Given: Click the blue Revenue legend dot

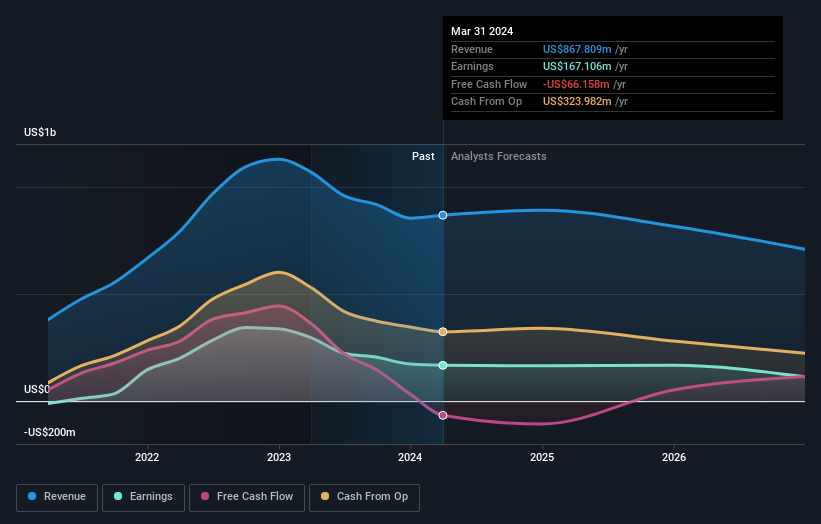Looking at the screenshot, I should pyautogui.click(x=32, y=496).
